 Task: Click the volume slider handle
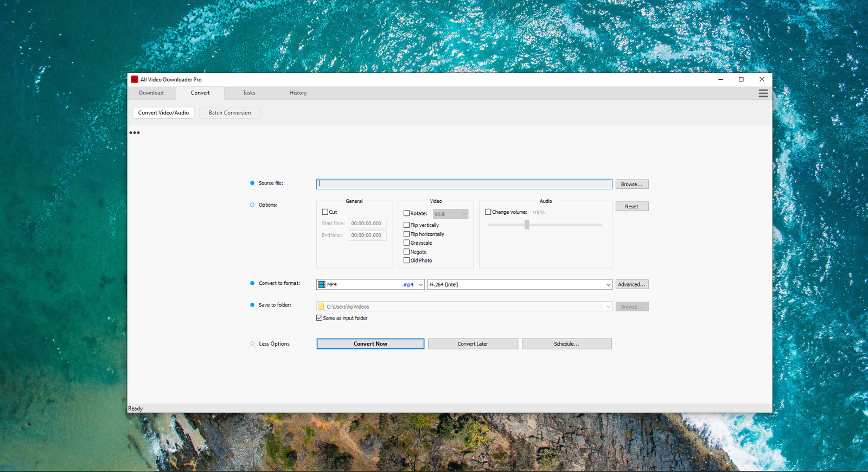pos(527,225)
